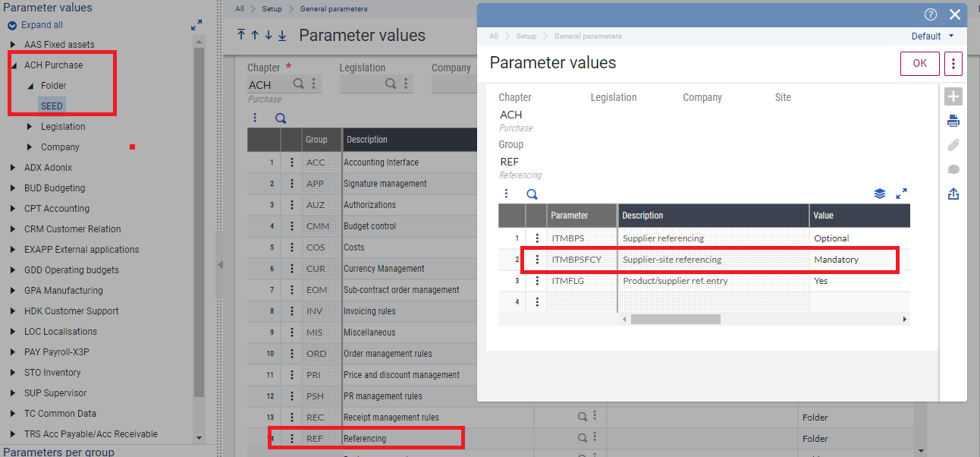
Task: Open the magnifier search in the parameter grid
Action: click(532, 194)
